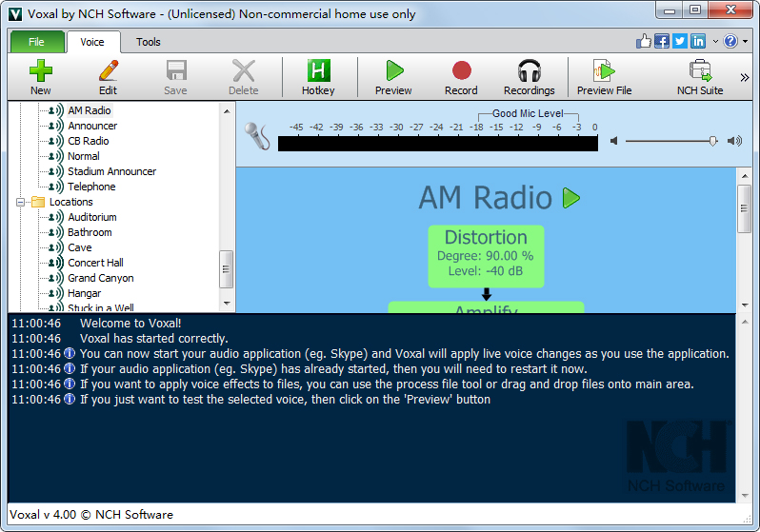Select the Concert Hall voice
The width and height of the screenshot is (760, 532).
pyautogui.click(x=95, y=263)
